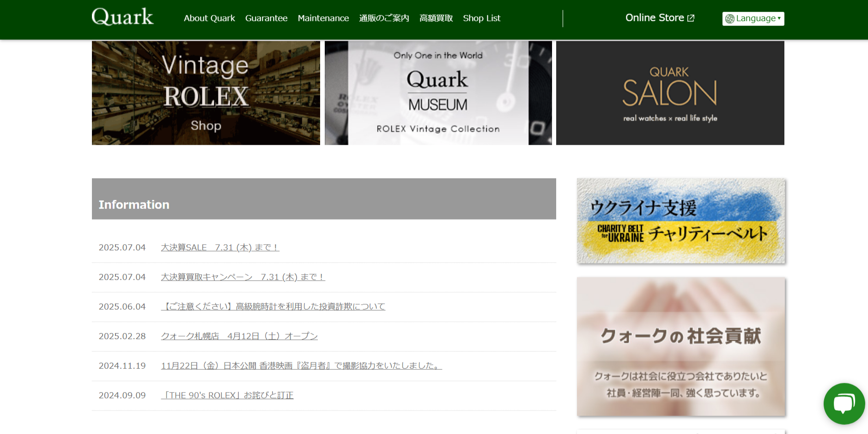
Task: Click the globe icon beside Language
Action: coord(730,18)
